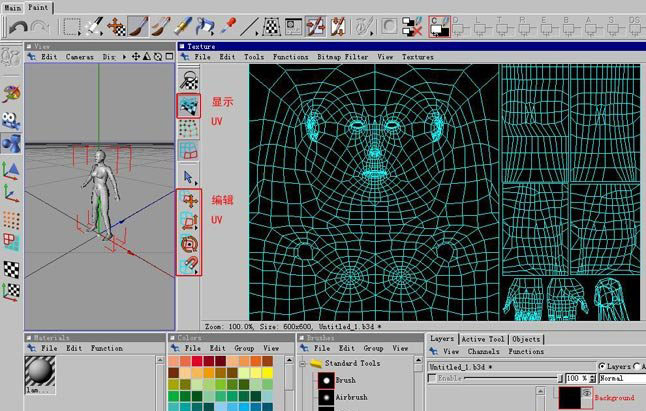Click the film camera icon in left sidebar
646x411 pixels.
pos(11,121)
